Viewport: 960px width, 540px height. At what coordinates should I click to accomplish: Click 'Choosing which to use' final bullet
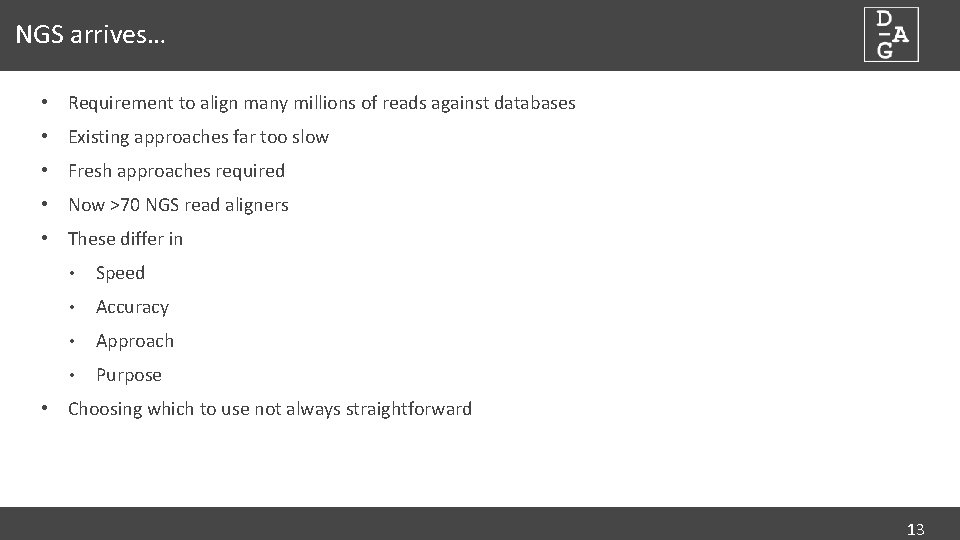pos(269,409)
